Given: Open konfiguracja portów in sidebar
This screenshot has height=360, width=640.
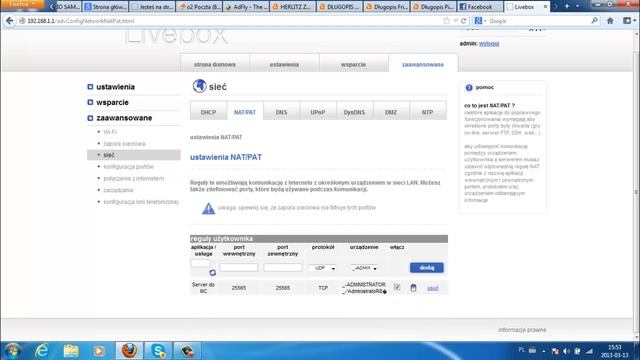Looking at the screenshot, I should coord(129,167).
